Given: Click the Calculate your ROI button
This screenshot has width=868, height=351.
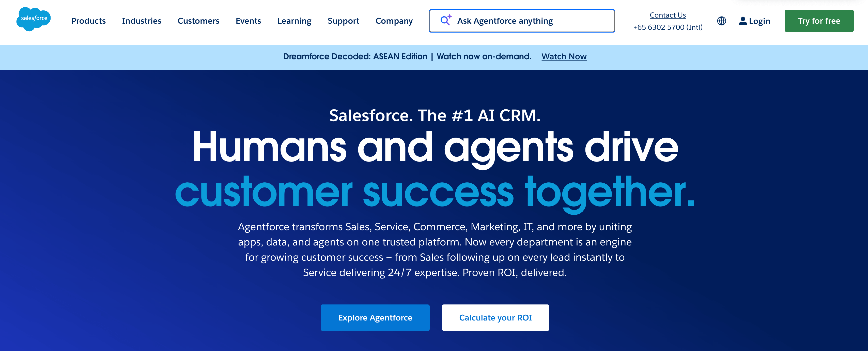Looking at the screenshot, I should click(x=495, y=317).
